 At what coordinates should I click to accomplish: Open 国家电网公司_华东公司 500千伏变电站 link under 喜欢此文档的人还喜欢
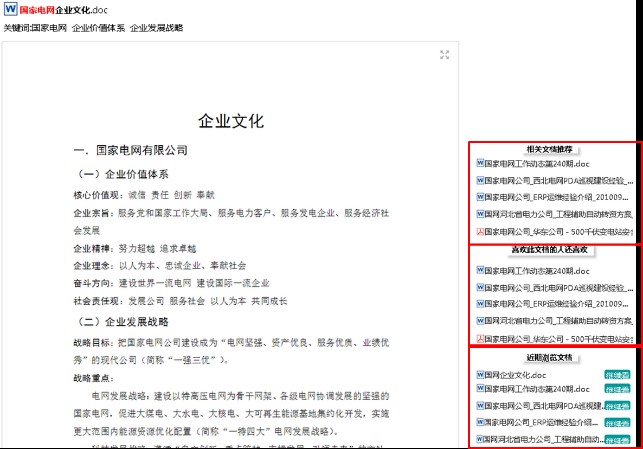tap(559, 339)
